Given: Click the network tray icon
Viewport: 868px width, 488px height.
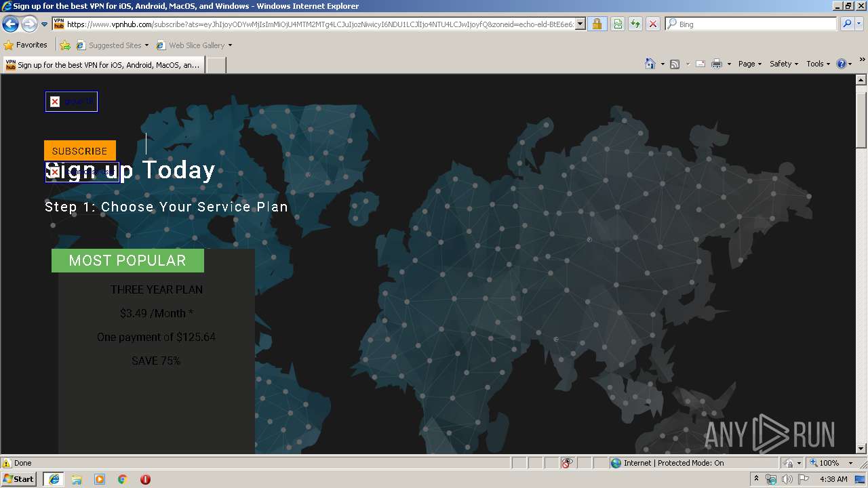Looking at the screenshot, I should point(771,479).
